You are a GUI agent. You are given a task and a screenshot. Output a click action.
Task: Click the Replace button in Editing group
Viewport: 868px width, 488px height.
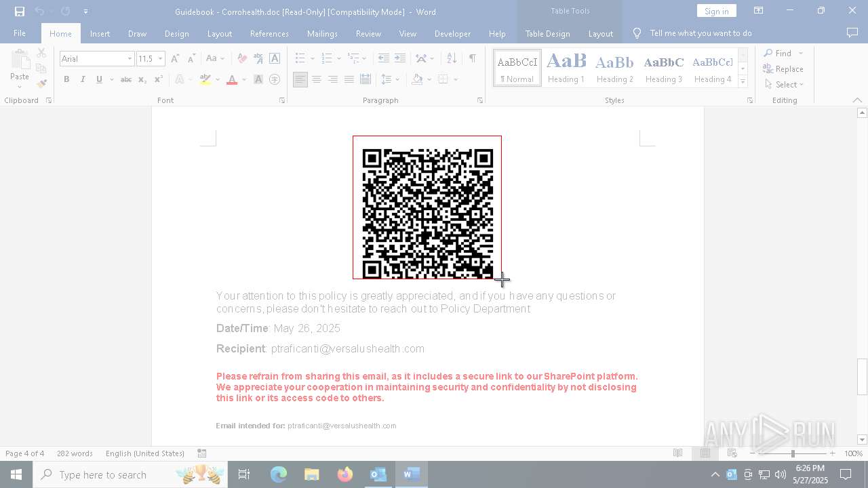(783, 69)
